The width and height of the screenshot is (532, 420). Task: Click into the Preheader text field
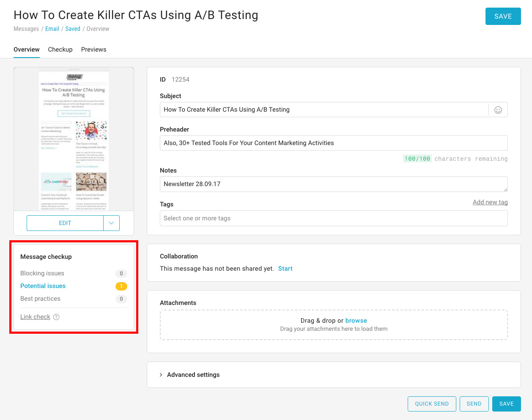coord(333,143)
